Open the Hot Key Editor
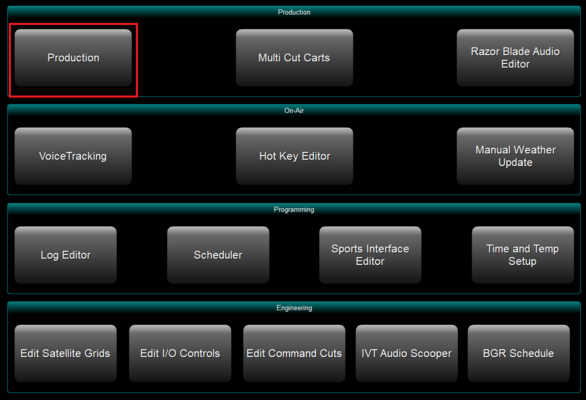The height and width of the screenshot is (400, 586). pos(294,156)
